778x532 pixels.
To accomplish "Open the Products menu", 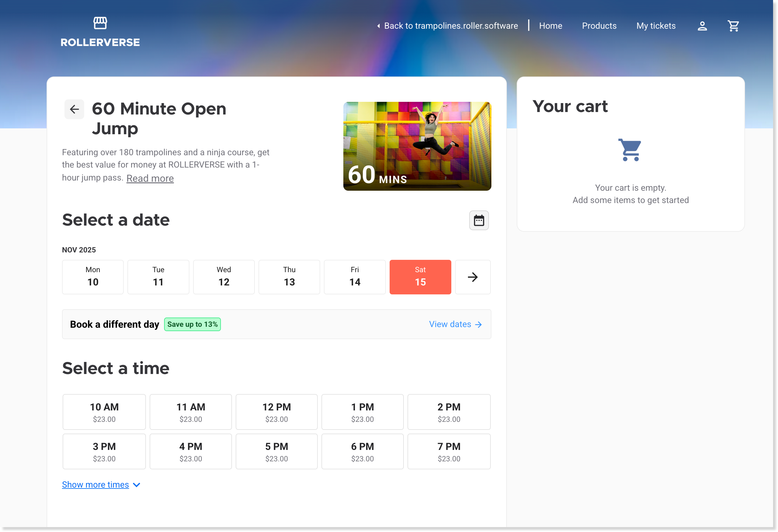I will tap(599, 25).
